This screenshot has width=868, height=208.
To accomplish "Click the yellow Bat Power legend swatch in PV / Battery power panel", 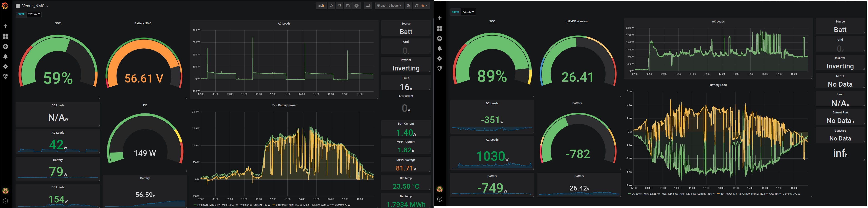I will pos(274,205).
